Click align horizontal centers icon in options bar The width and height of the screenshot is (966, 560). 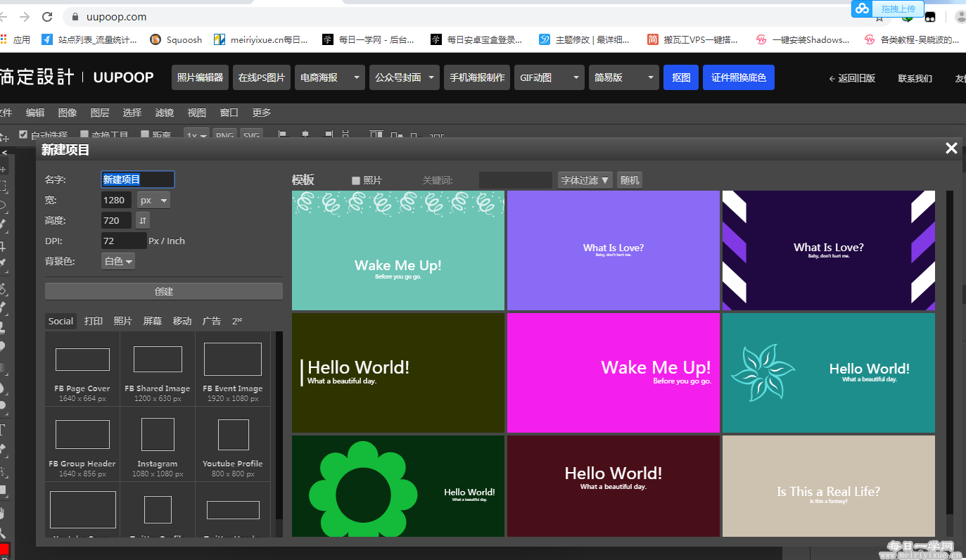click(305, 134)
